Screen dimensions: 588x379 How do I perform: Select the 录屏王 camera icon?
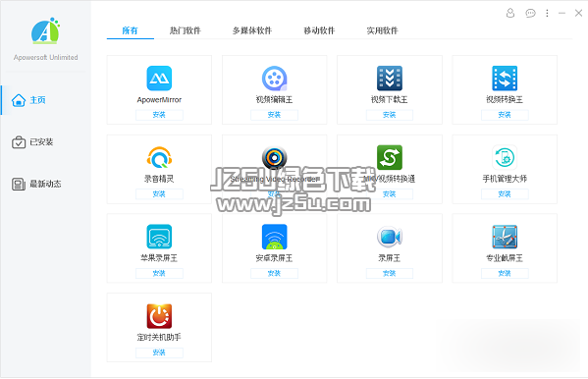(x=390, y=237)
